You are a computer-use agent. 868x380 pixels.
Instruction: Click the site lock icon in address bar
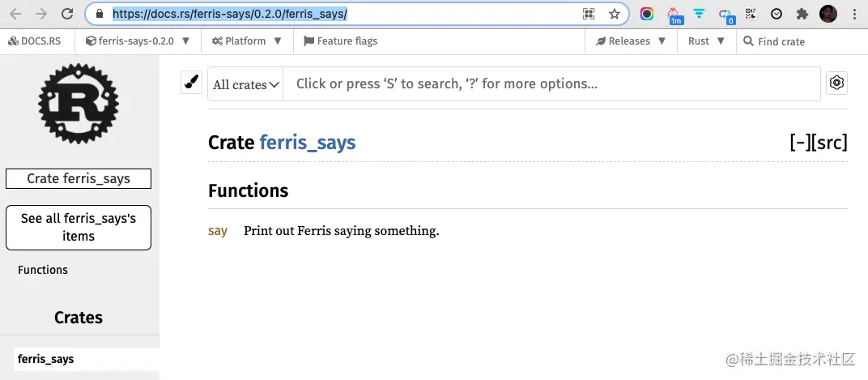pos(100,14)
